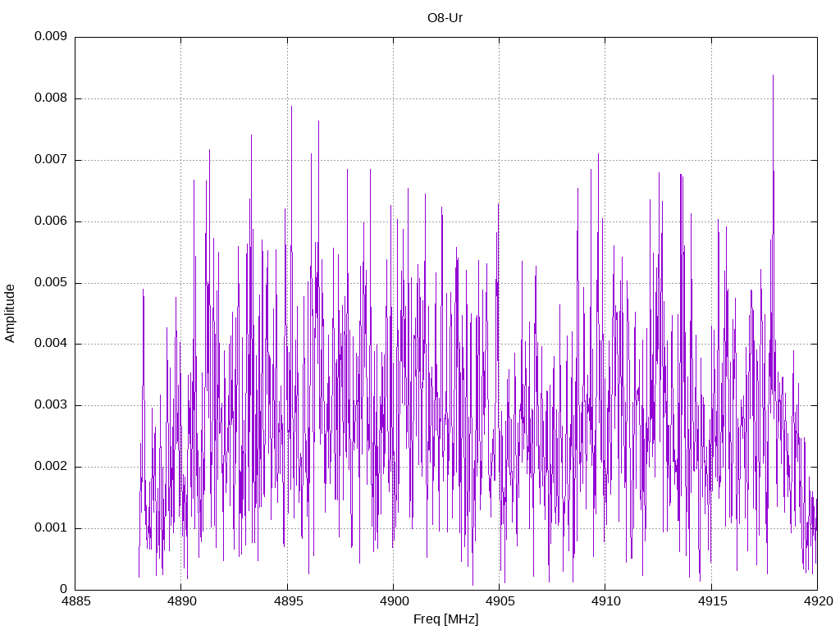Click the 4915 x-axis tick label
Image resolution: width=840 pixels, height=630 pixels.
(712, 601)
